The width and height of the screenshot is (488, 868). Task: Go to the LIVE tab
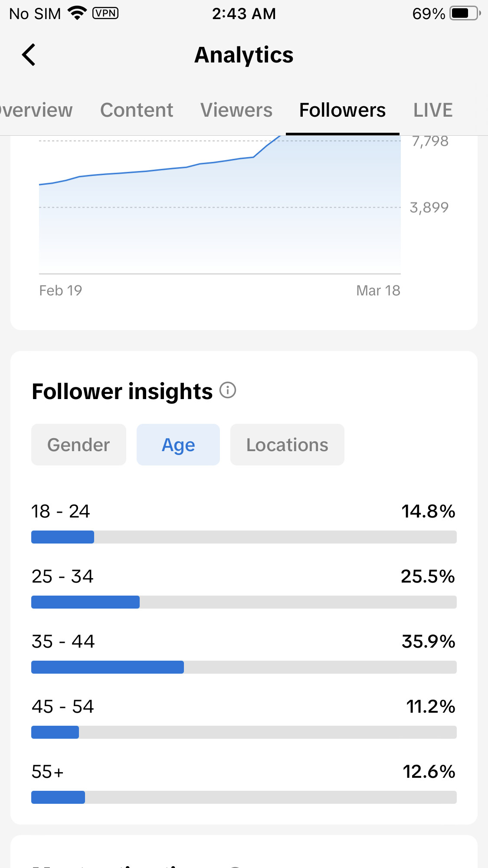click(x=433, y=110)
